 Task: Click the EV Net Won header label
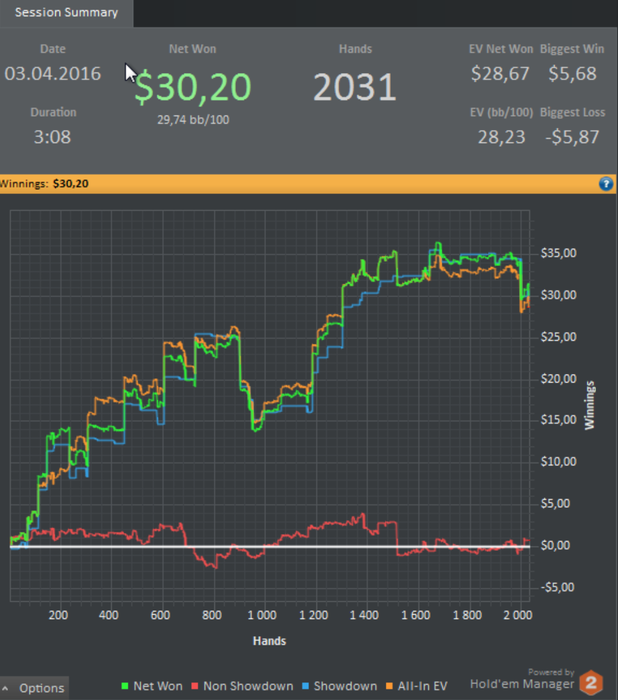[x=501, y=49]
